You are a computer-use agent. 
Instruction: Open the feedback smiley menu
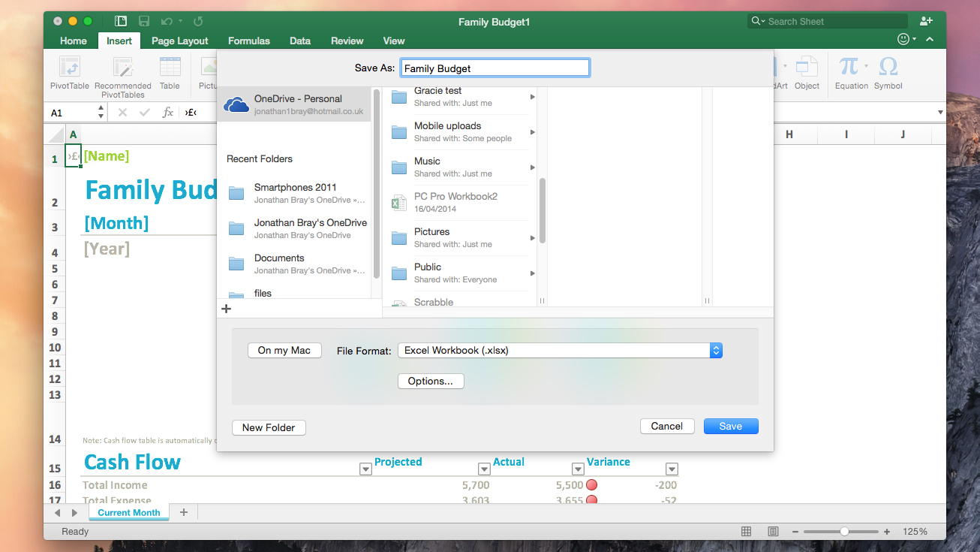pyautogui.click(x=903, y=39)
